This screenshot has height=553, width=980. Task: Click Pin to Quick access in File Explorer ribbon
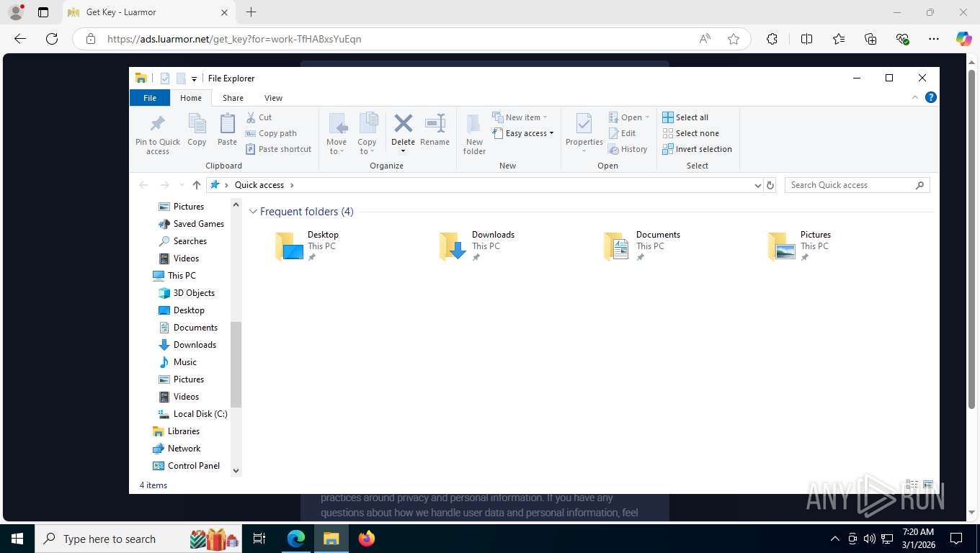(x=158, y=134)
